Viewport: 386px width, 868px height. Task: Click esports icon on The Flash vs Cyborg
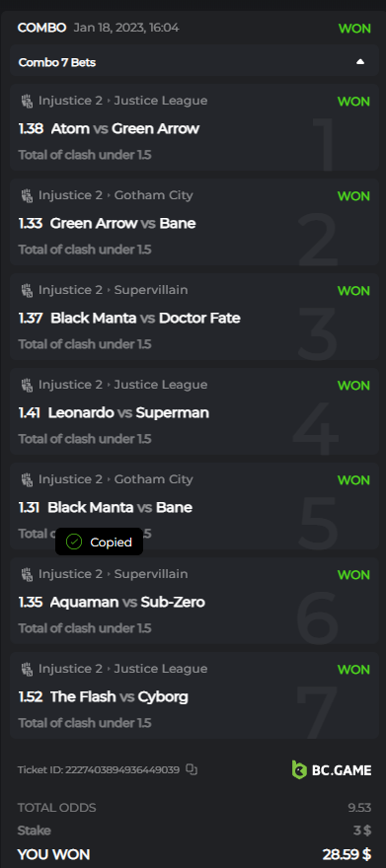(x=27, y=669)
